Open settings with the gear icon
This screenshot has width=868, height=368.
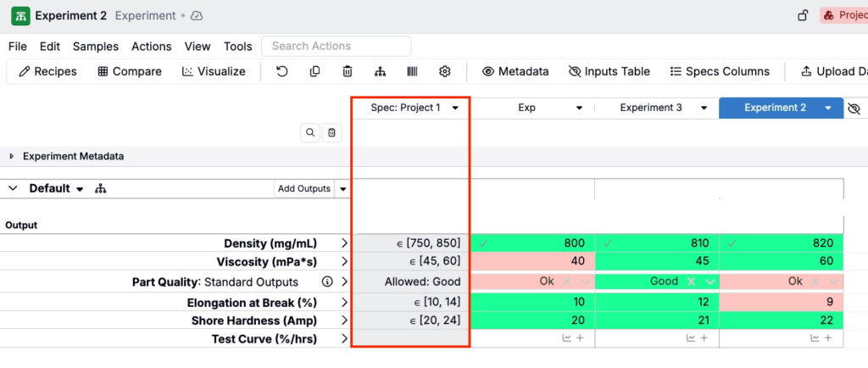pyautogui.click(x=444, y=72)
